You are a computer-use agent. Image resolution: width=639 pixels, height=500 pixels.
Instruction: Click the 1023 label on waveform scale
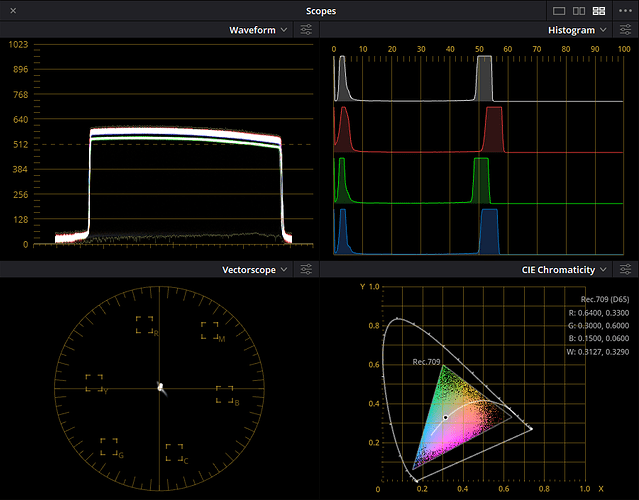click(18, 44)
